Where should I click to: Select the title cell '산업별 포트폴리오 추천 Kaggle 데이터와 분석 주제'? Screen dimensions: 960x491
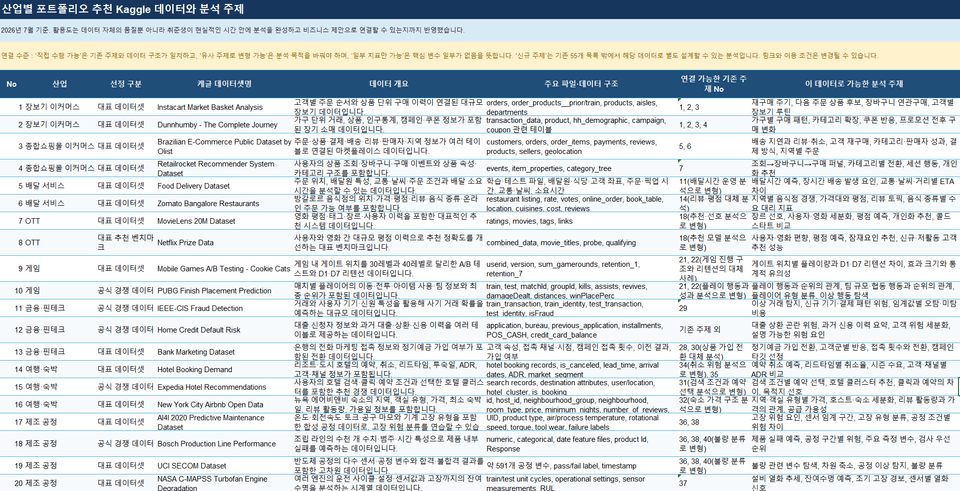[x=122, y=9]
